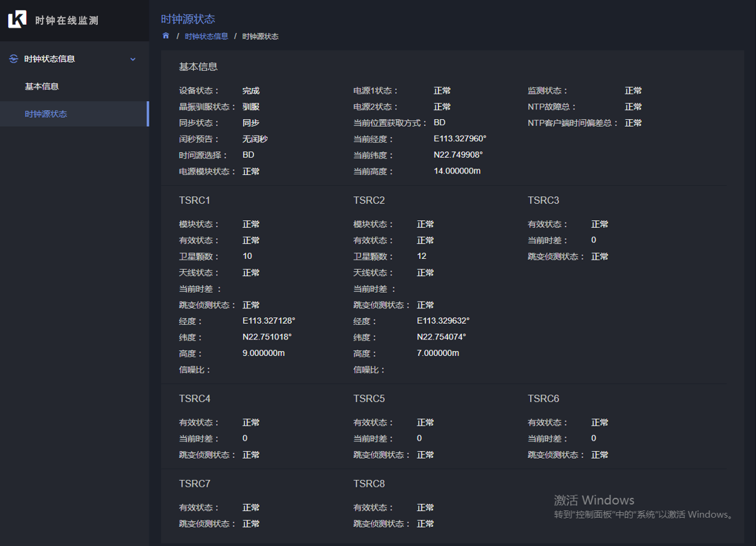Open the 时钟状态信息 breadcrumb link
The width and height of the screenshot is (756, 546).
[207, 36]
